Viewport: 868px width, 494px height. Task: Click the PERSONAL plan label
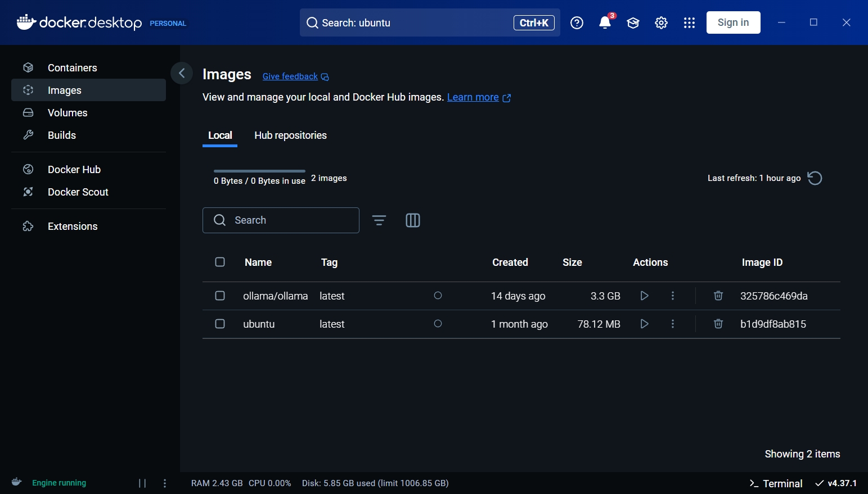point(168,24)
